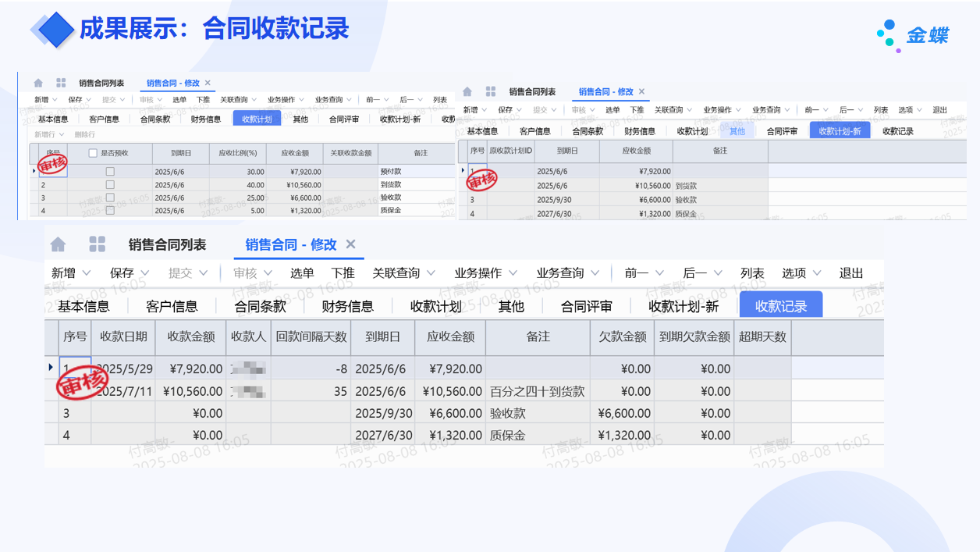Click the four-squares grid icon in top-right panel

pos(490,91)
